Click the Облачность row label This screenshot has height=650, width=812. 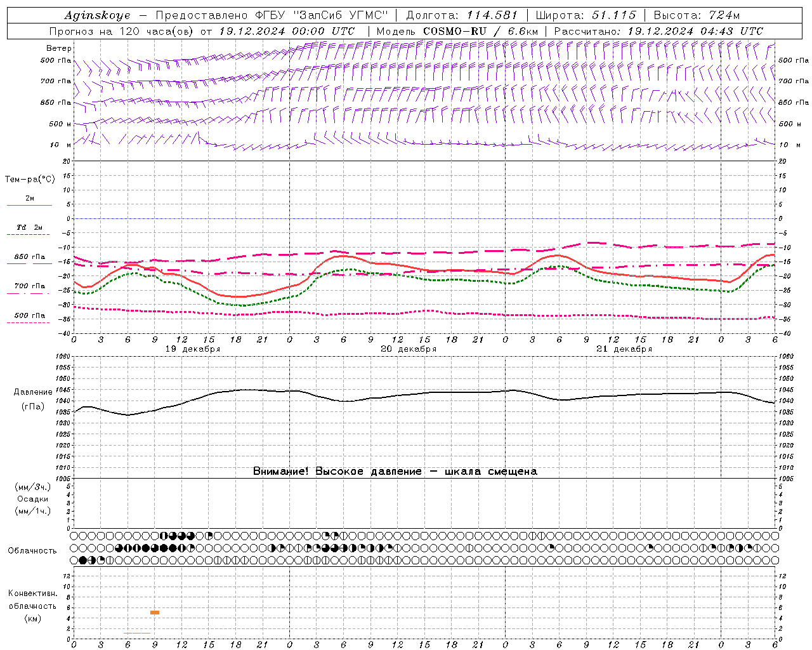(x=32, y=551)
